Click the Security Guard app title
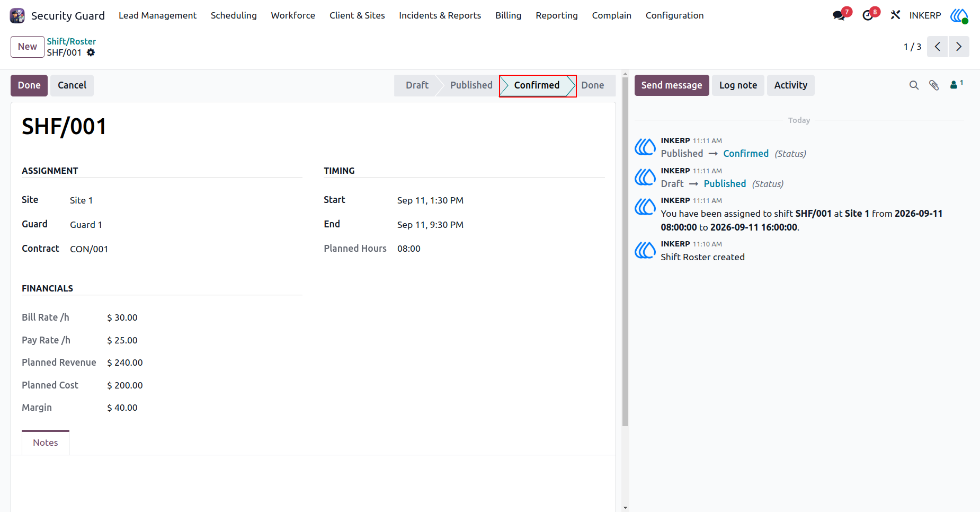 point(68,16)
